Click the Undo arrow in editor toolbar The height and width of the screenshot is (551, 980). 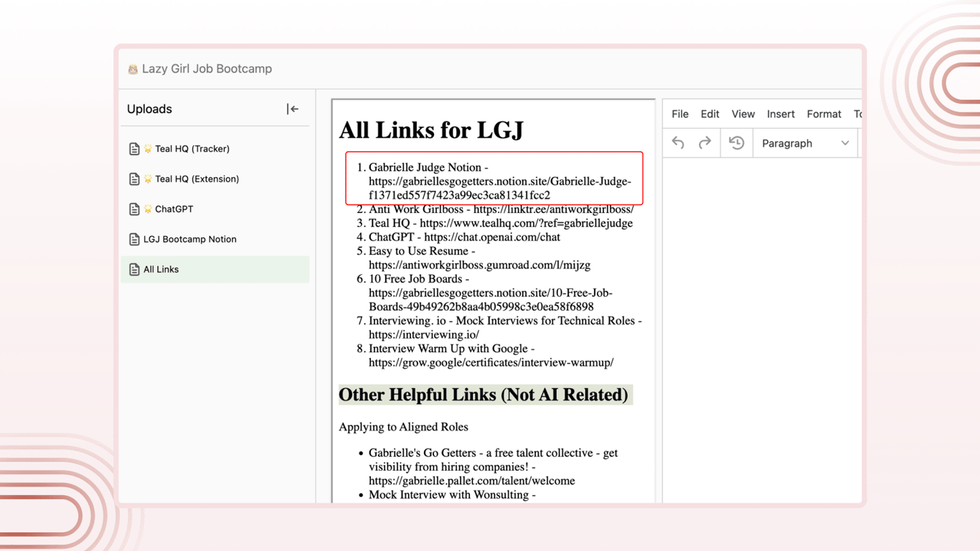[x=678, y=143]
